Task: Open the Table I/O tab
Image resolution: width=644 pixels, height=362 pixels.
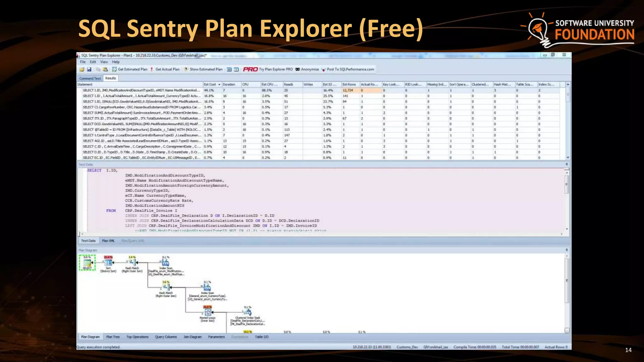Action: (262, 337)
